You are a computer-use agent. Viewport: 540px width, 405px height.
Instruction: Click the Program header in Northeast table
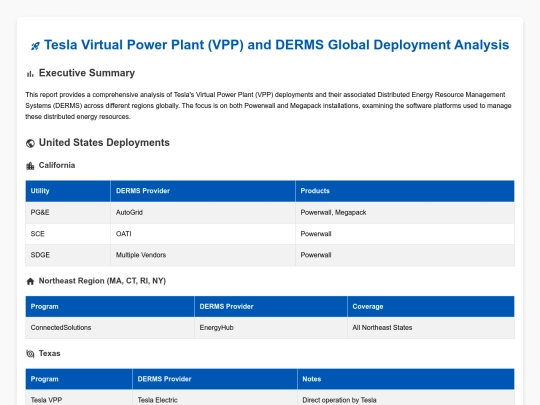click(110, 307)
